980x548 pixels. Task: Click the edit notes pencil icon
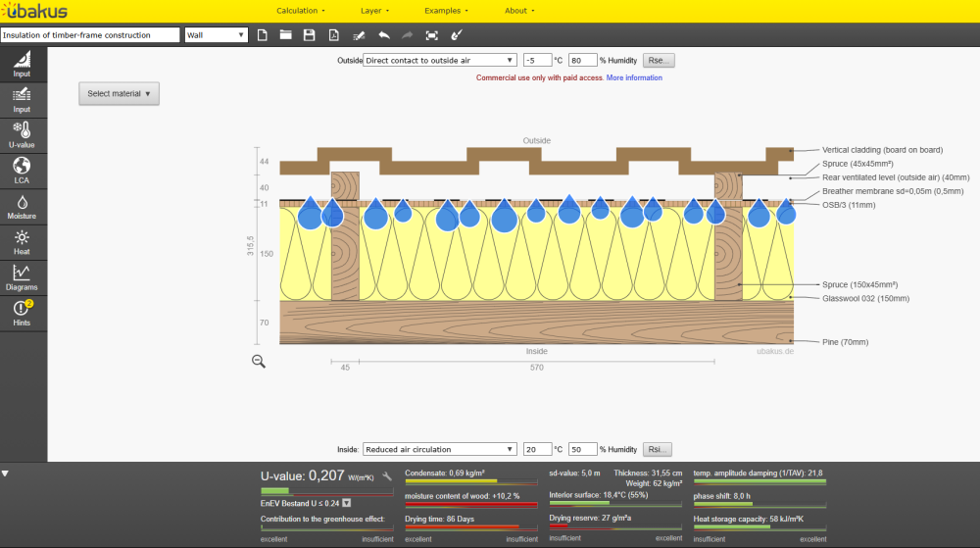coord(359,35)
